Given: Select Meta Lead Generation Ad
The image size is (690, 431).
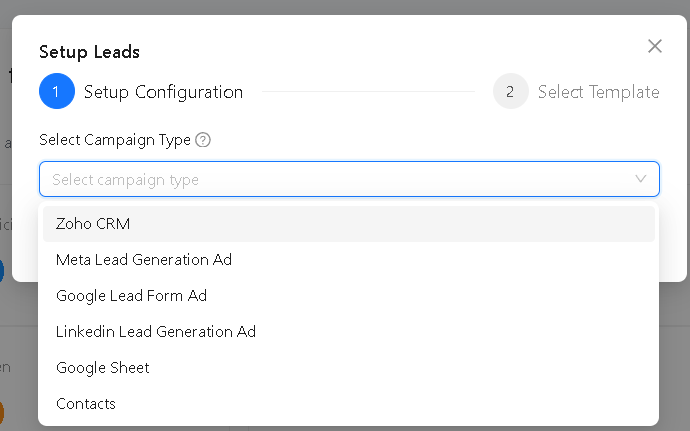Looking at the screenshot, I should (x=349, y=260).
